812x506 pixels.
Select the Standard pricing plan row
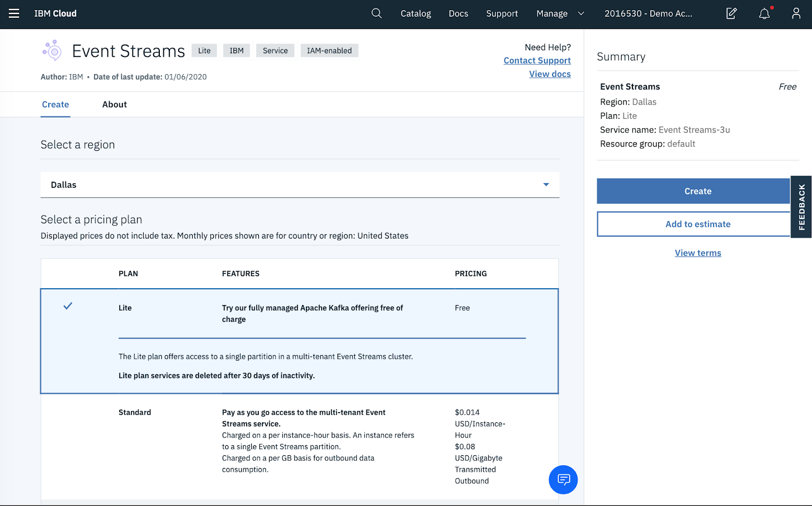coord(299,447)
